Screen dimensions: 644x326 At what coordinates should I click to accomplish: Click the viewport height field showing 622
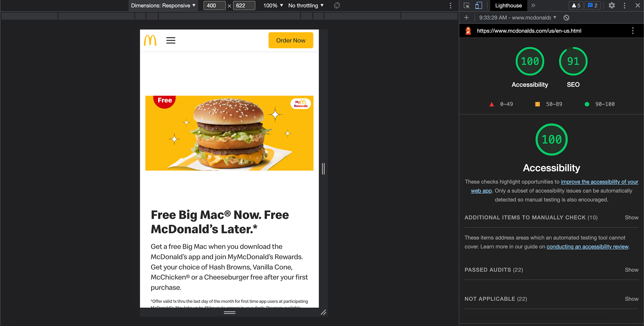pos(244,5)
